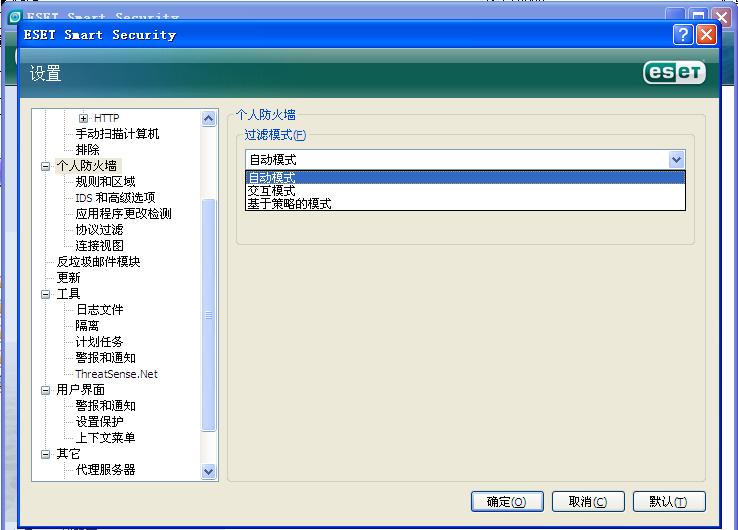Image resolution: width=738 pixels, height=530 pixels.
Task: Select 个人防火墙 in the tree
Action: [x=87, y=166]
